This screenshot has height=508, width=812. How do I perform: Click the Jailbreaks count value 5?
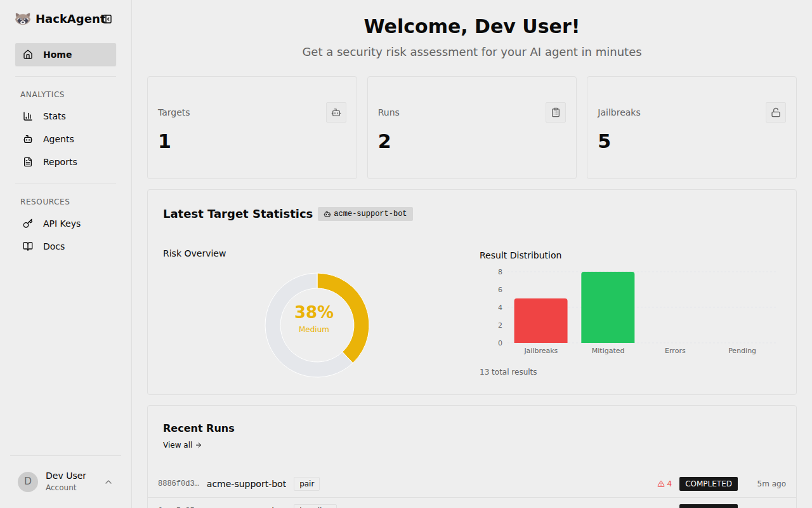tap(604, 141)
